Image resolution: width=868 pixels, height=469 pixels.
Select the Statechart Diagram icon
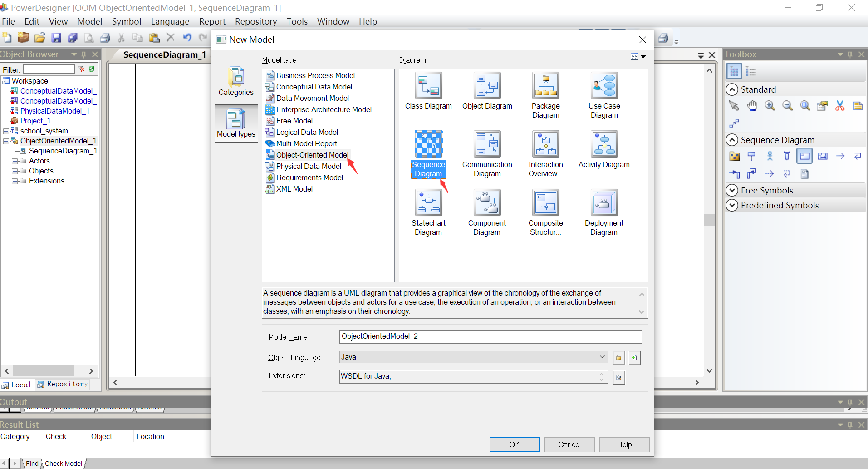point(428,202)
